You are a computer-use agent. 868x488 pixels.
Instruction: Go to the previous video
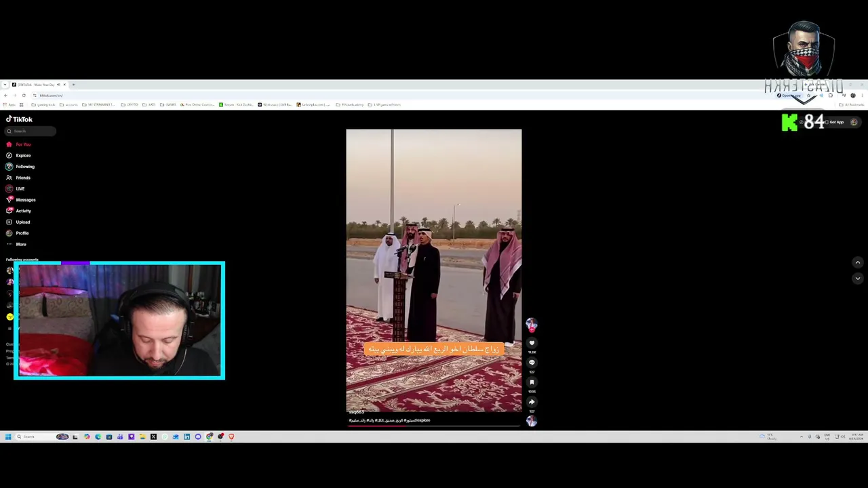pos(857,263)
